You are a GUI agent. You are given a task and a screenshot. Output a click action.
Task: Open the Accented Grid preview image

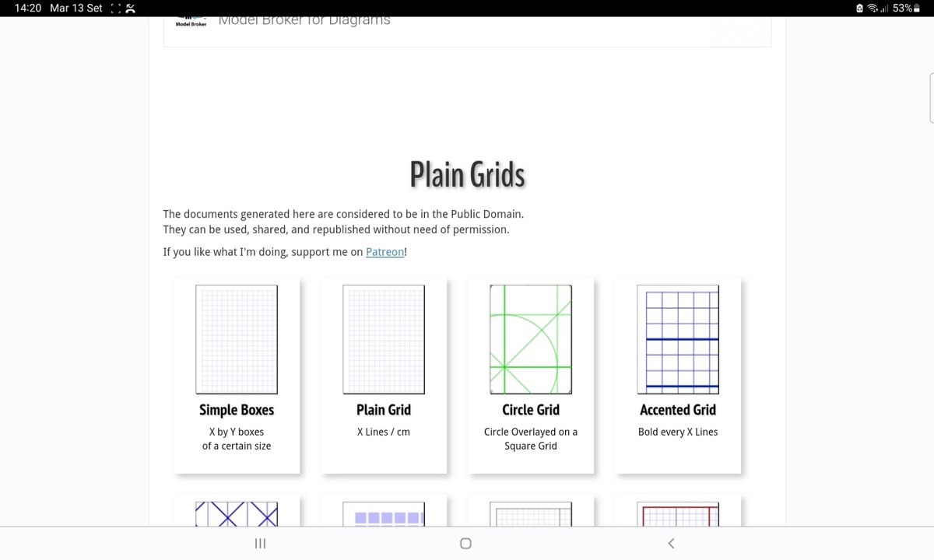click(x=678, y=339)
